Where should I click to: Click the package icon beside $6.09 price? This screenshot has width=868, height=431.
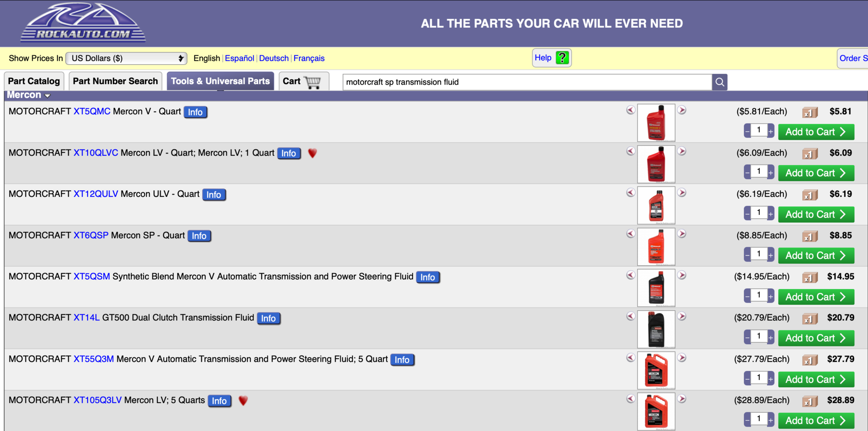pos(810,153)
